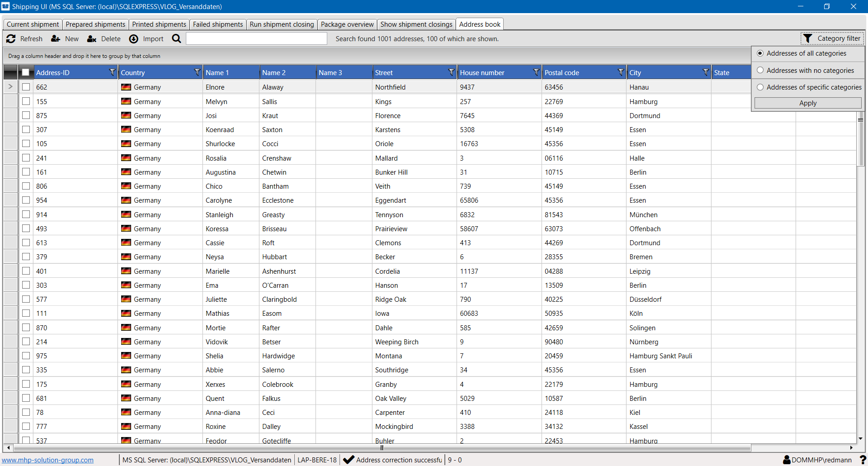This screenshot has height=466, width=868.
Task: Click the Import icon
Action: (x=134, y=39)
